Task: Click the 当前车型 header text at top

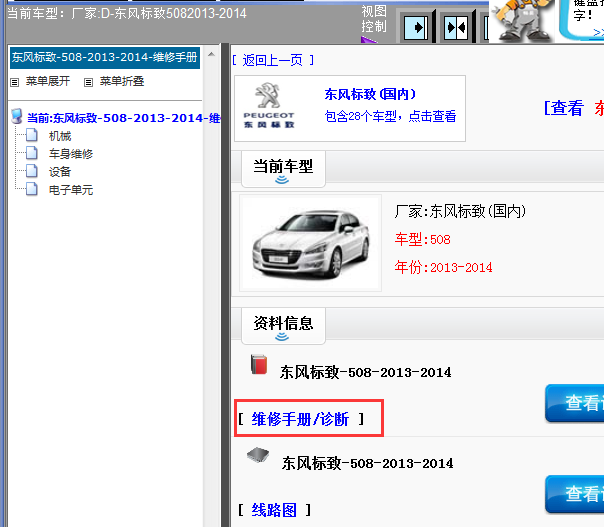Action: (x=127, y=14)
